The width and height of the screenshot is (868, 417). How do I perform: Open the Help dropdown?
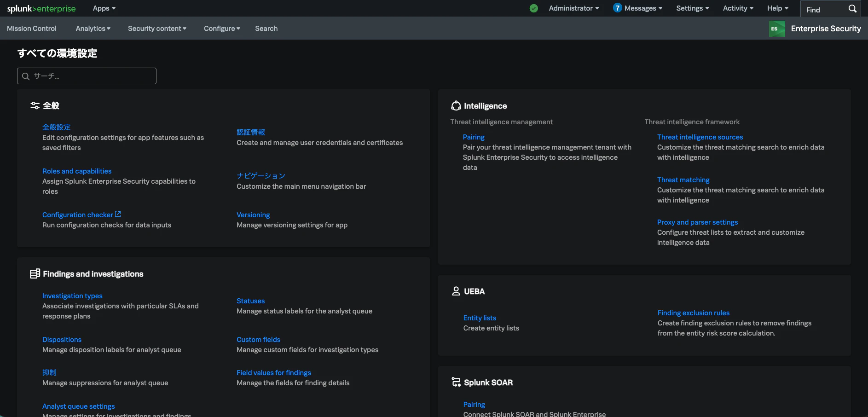(778, 8)
